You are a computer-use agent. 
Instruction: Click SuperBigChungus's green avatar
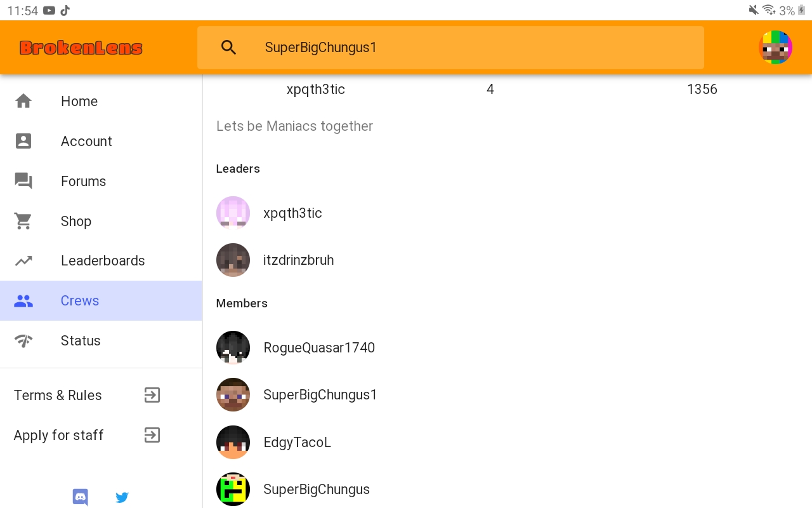pos(233,489)
